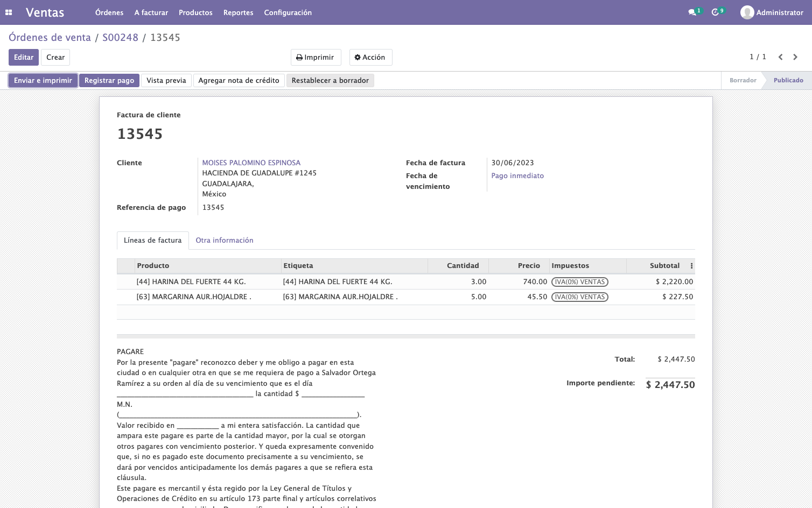Screen dimensions: 812x508
Task: Open Vista previa of invoice
Action: pyautogui.click(x=166, y=81)
